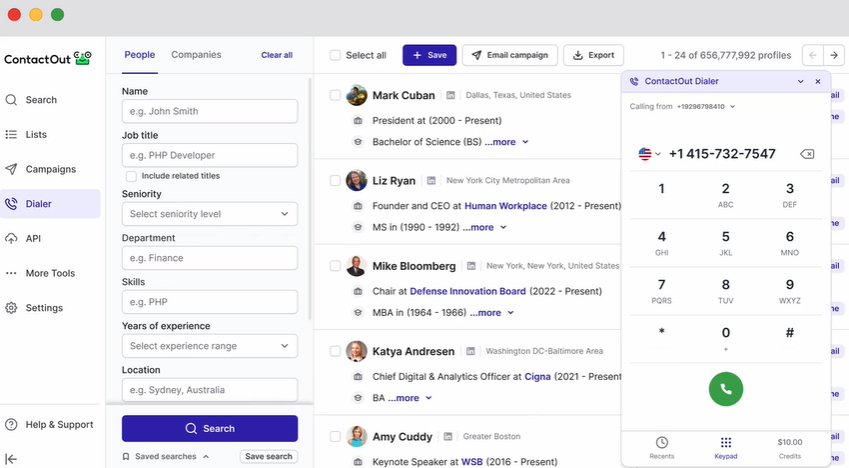Click the Clear all link
Screen dimensions: 849x468
pos(277,55)
